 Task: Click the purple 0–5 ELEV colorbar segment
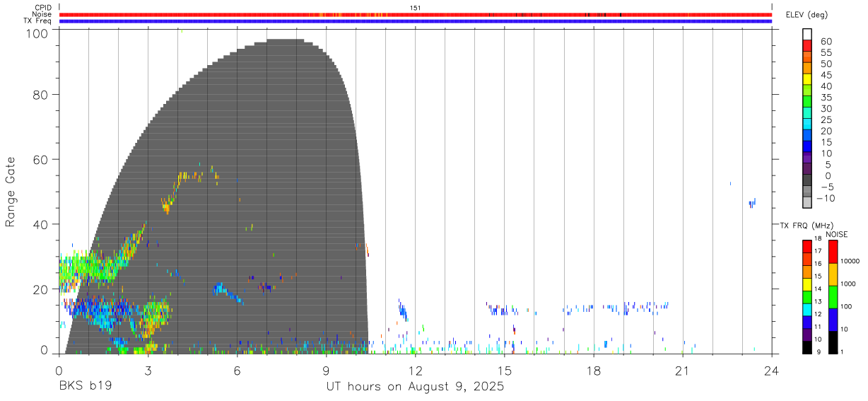807,170
